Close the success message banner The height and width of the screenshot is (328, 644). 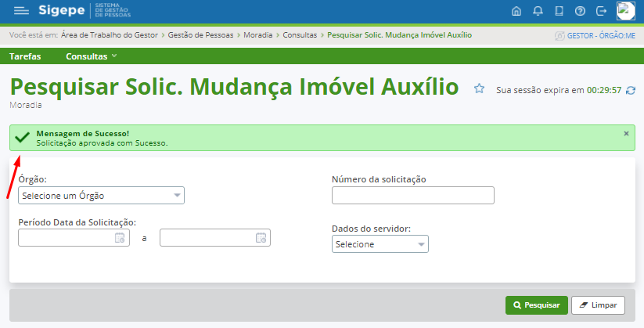click(626, 134)
